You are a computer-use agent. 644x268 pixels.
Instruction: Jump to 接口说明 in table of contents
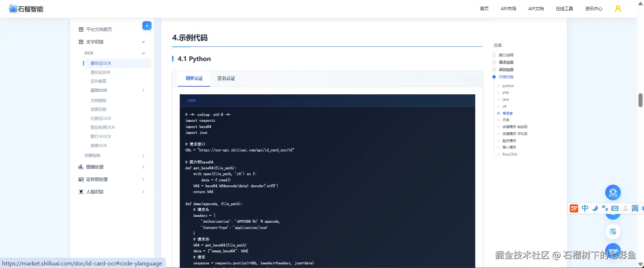coord(506,55)
